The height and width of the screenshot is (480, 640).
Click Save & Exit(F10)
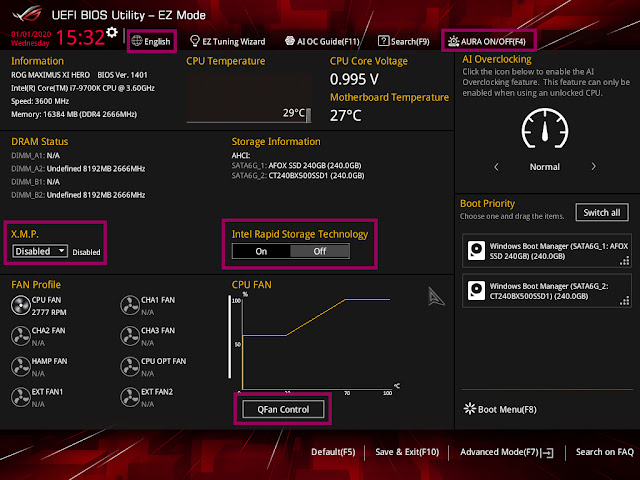pyautogui.click(x=407, y=452)
